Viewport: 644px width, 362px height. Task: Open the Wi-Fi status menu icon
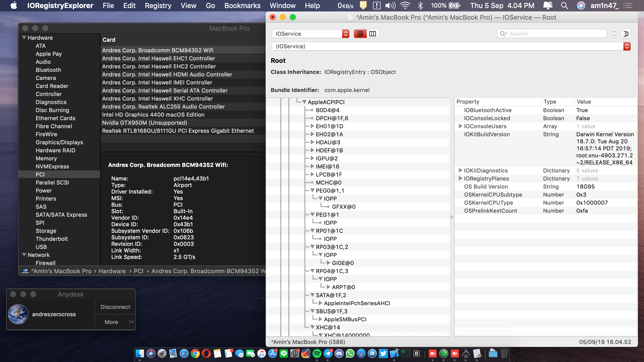tap(405, 6)
